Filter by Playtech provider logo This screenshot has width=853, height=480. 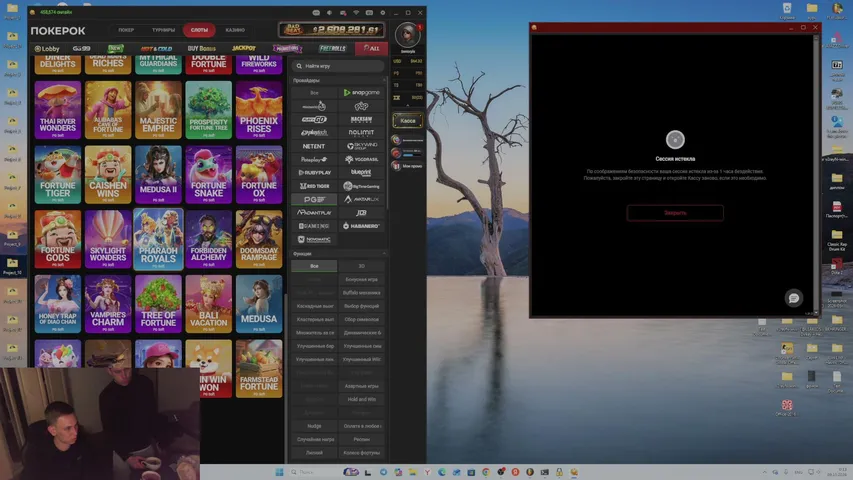coord(314,133)
